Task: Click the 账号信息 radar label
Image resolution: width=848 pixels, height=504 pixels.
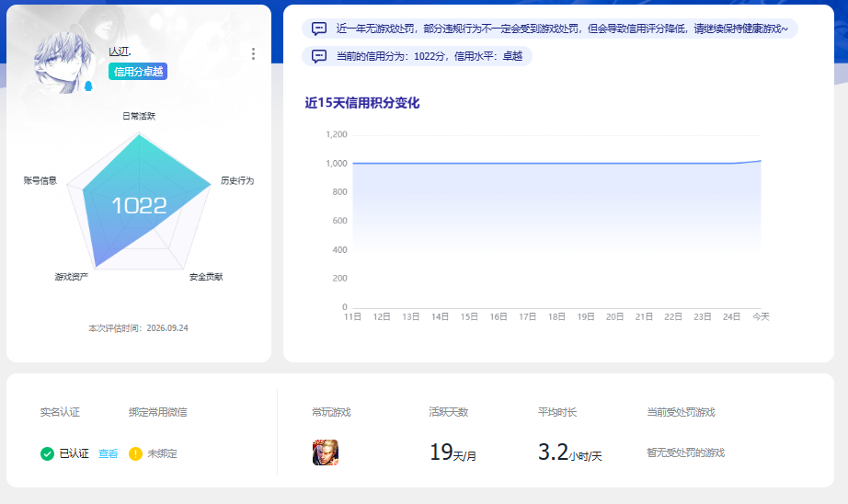Action: (40, 180)
